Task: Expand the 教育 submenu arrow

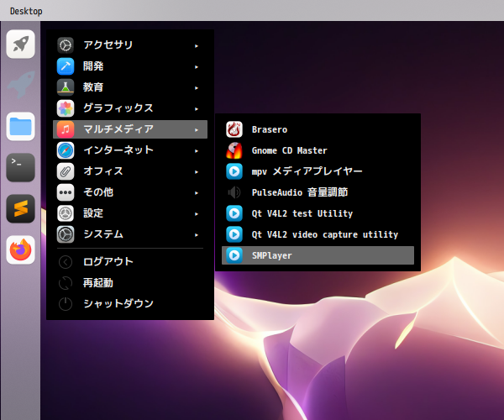Action: coord(197,88)
